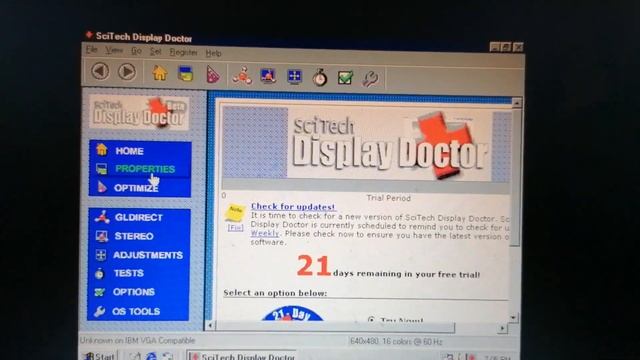Launch Internet Explorer from quick launch

151,356
